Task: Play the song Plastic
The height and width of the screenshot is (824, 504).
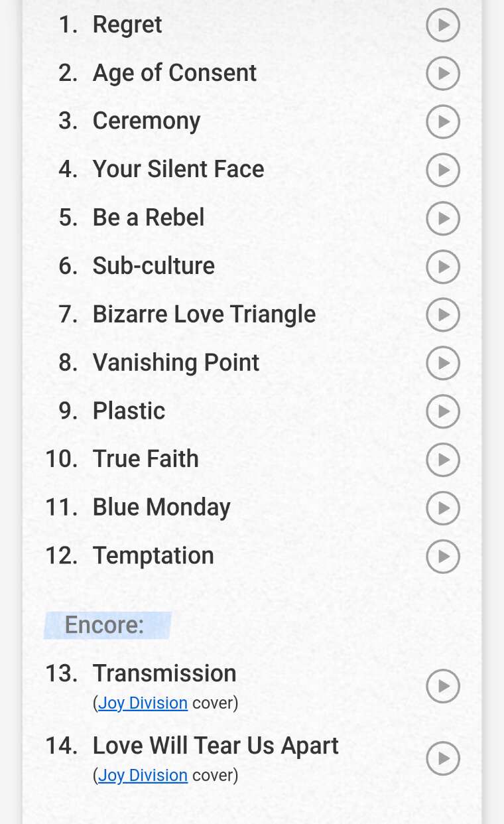Action: [442, 411]
